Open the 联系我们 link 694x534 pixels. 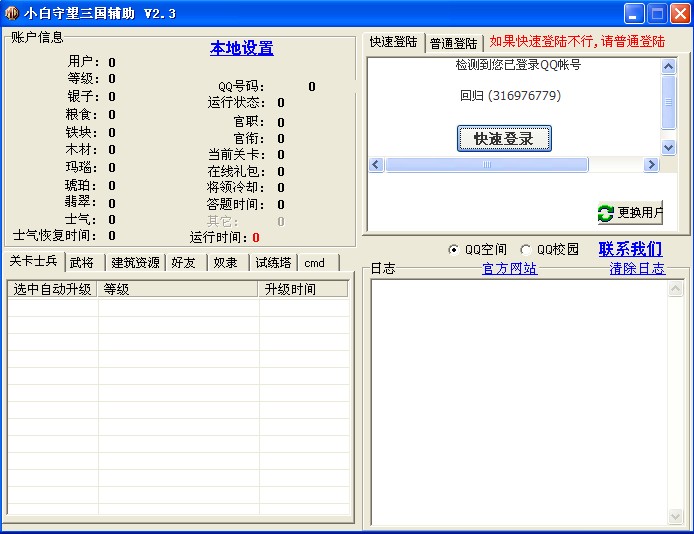(630, 249)
